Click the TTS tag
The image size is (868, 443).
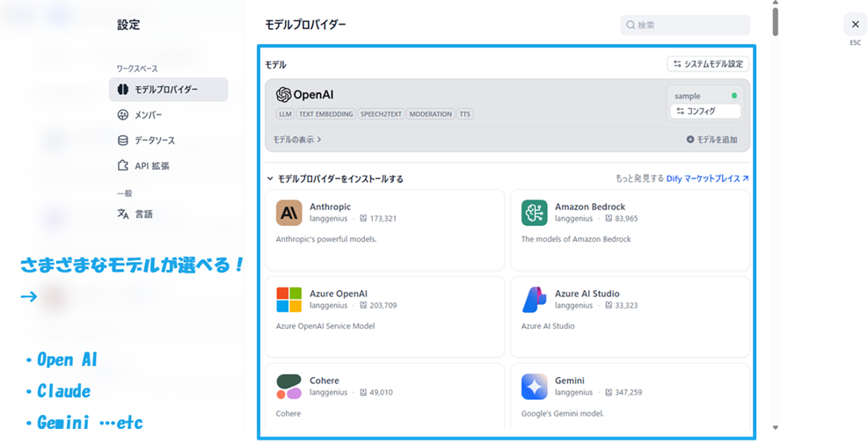point(465,114)
